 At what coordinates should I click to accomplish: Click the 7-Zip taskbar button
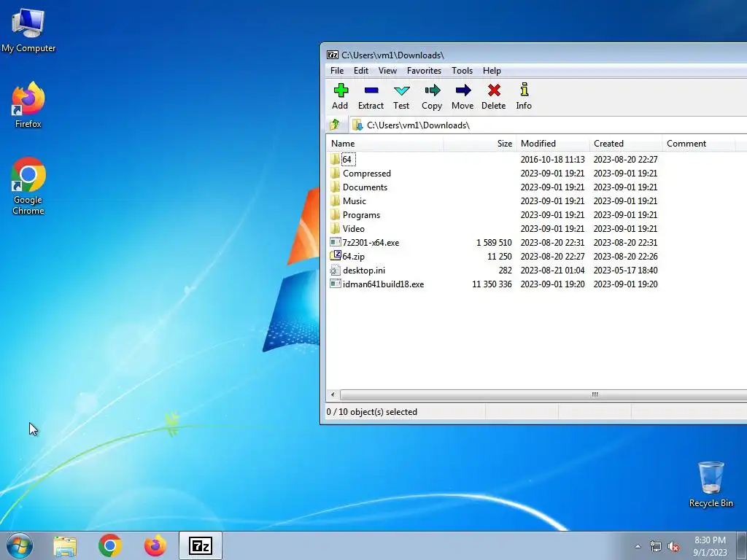point(201,545)
